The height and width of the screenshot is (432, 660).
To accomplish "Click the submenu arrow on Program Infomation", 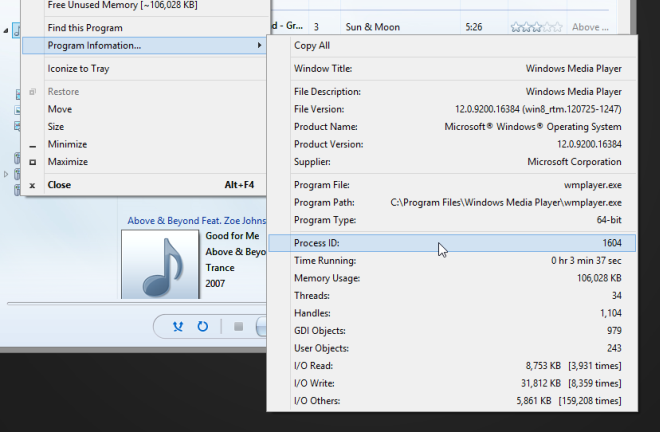I will click(x=259, y=45).
